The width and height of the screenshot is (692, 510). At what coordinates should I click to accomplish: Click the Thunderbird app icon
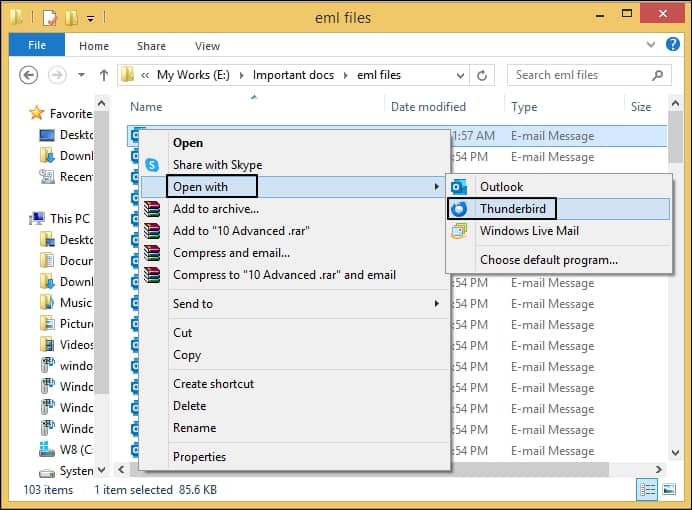tap(459, 209)
